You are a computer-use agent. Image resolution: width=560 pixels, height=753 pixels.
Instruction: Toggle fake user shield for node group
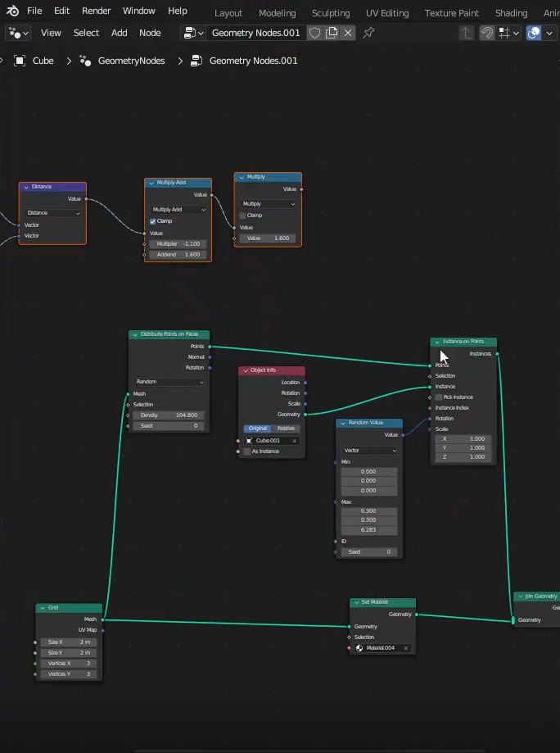point(314,33)
